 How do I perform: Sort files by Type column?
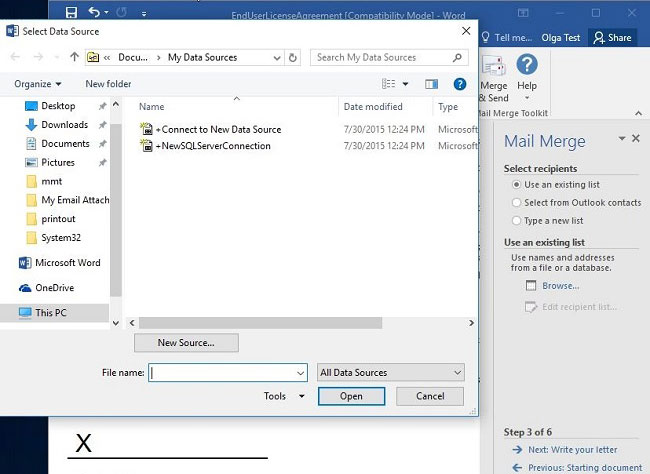(448, 107)
